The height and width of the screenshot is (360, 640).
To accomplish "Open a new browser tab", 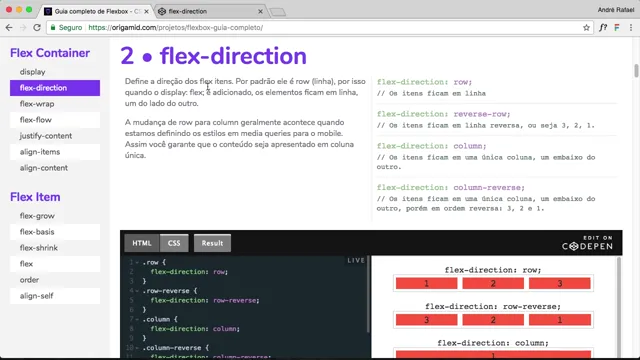I will pos(278,12).
